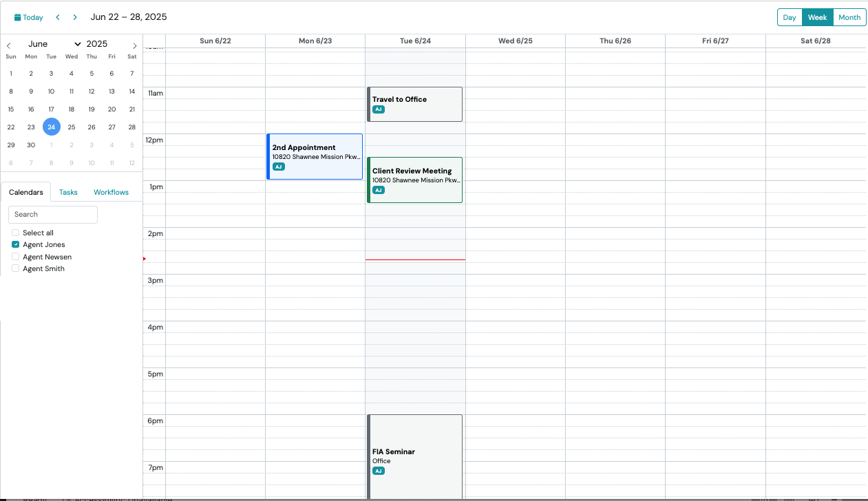Open the June month dropdown
Screen dimensions: 868x501
click(54, 43)
